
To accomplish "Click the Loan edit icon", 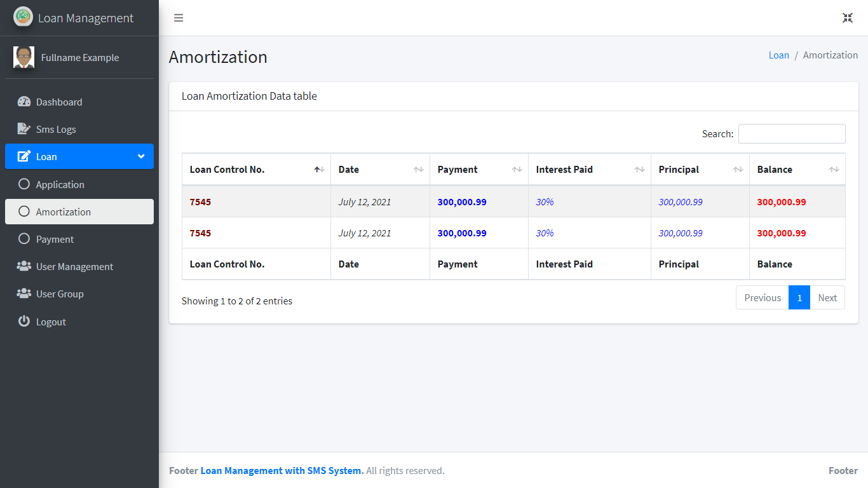I will (24, 156).
